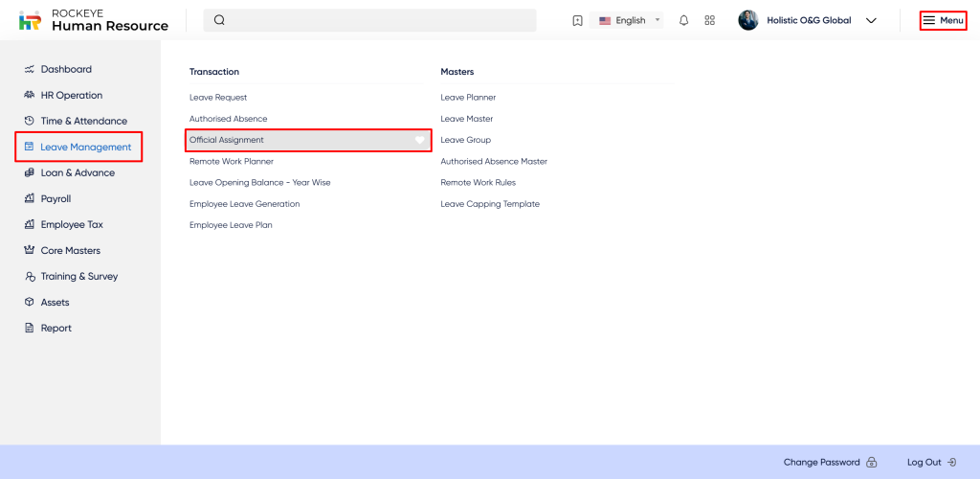980x479 pixels.
Task: Go to Dashboard in the sidebar
Action: (66, 69)
